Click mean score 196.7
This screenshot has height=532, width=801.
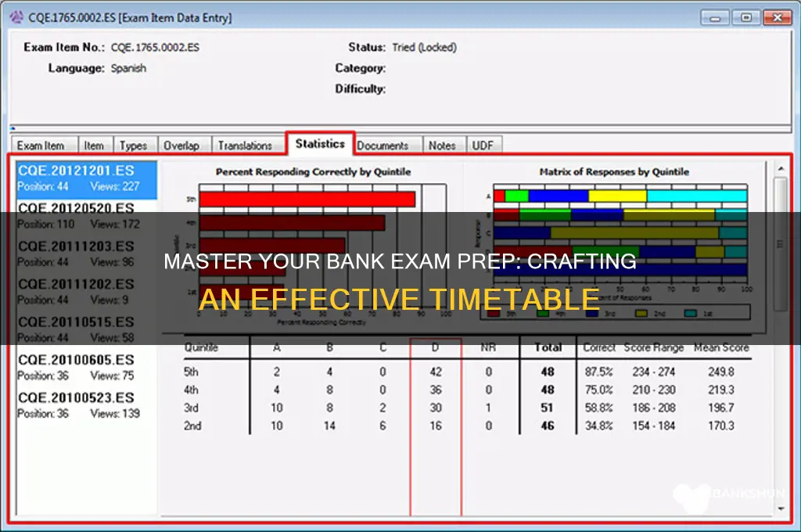click(720, 408)
